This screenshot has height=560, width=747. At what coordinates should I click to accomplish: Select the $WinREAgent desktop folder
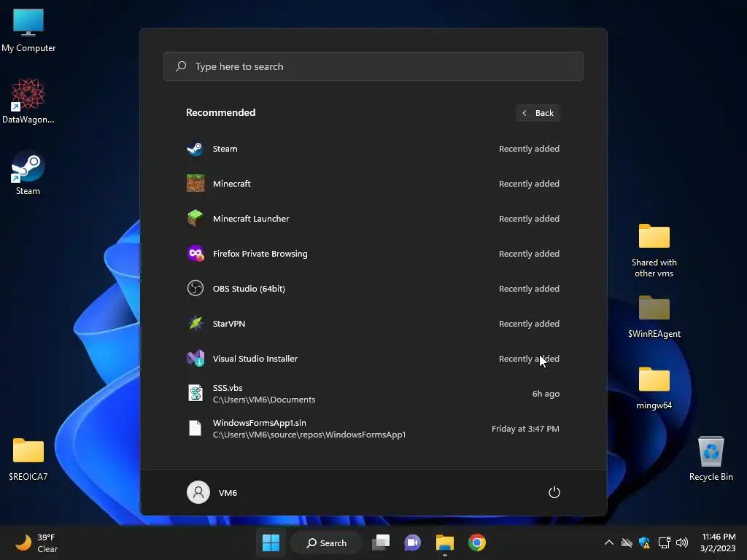click(654, 316)
